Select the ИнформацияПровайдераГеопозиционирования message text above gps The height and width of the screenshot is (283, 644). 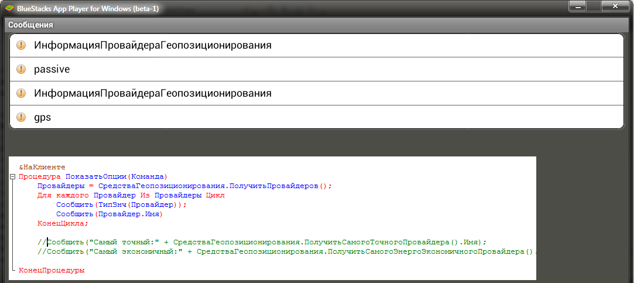tap(152, 93)
